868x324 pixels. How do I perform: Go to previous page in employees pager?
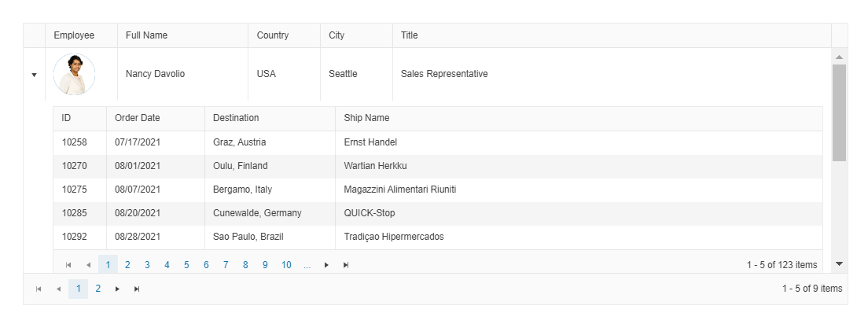(x=58, y=289)
